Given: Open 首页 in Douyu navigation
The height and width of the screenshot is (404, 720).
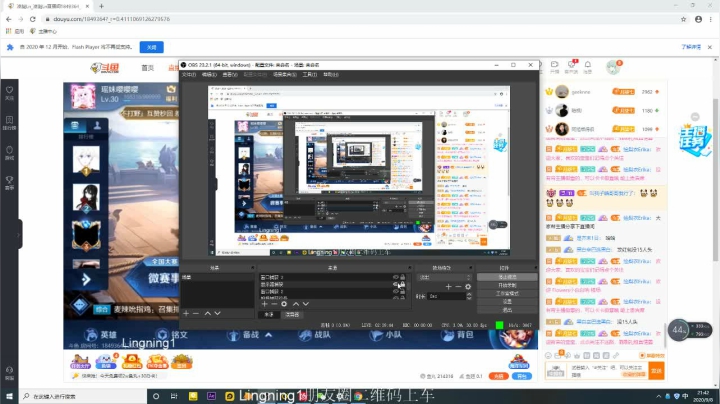Looking at the screenshot, I should click(147, 68).
